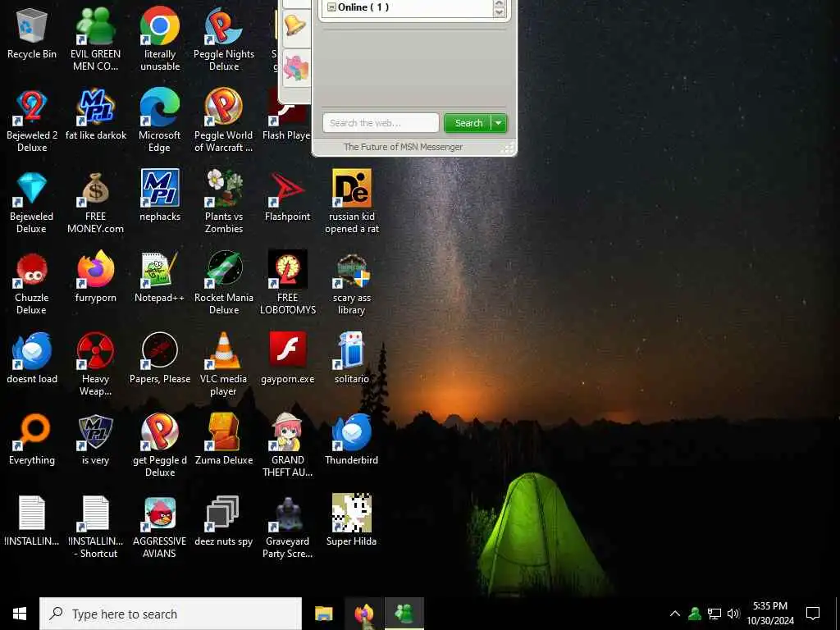This screenshot has height=630, width=840.
Task: Launch Everything search tool
Action: point(32,441)
